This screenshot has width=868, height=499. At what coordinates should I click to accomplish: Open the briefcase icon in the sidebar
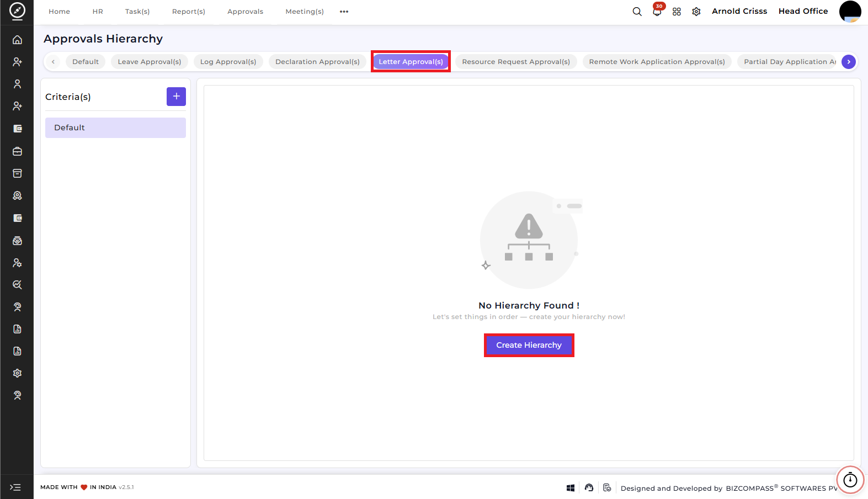(17, 151)
